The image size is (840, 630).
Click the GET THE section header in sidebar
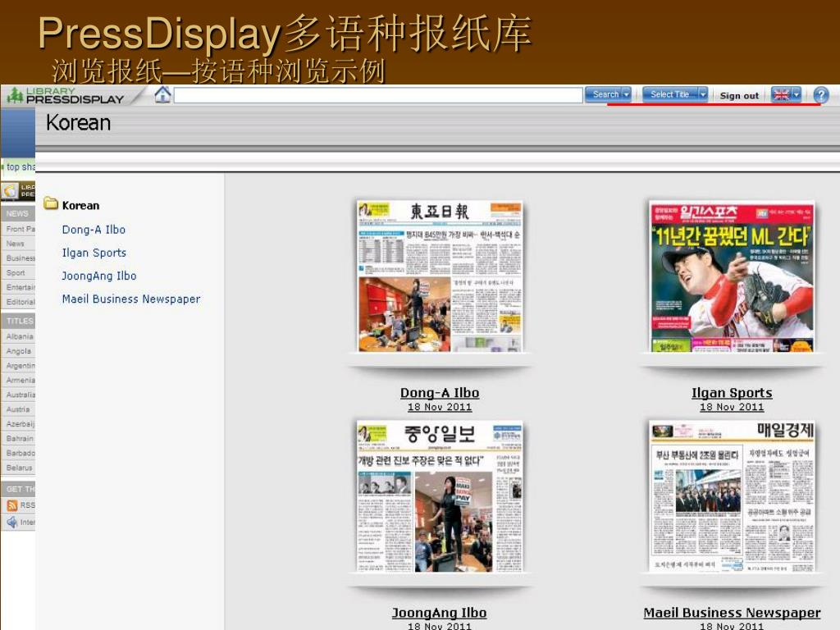19,489
